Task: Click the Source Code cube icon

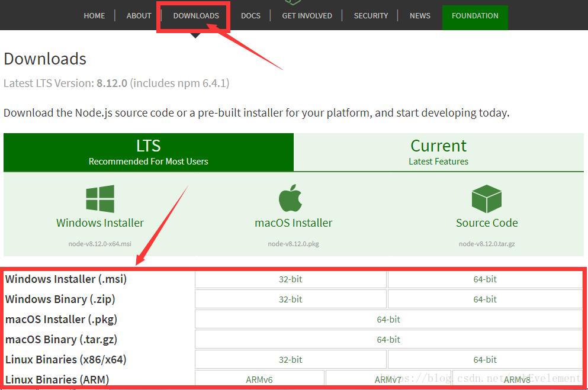Action: [486, 199]
